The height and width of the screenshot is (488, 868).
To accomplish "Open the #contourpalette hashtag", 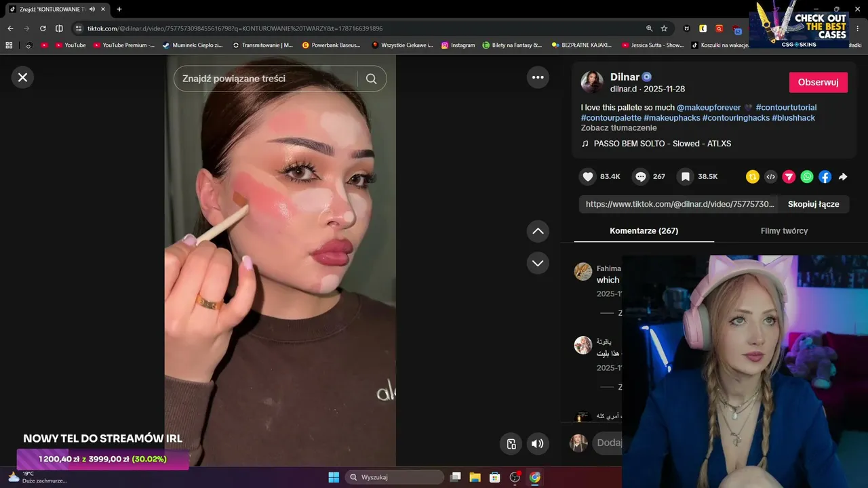I will pyautogui.click(x=611, y=118).
